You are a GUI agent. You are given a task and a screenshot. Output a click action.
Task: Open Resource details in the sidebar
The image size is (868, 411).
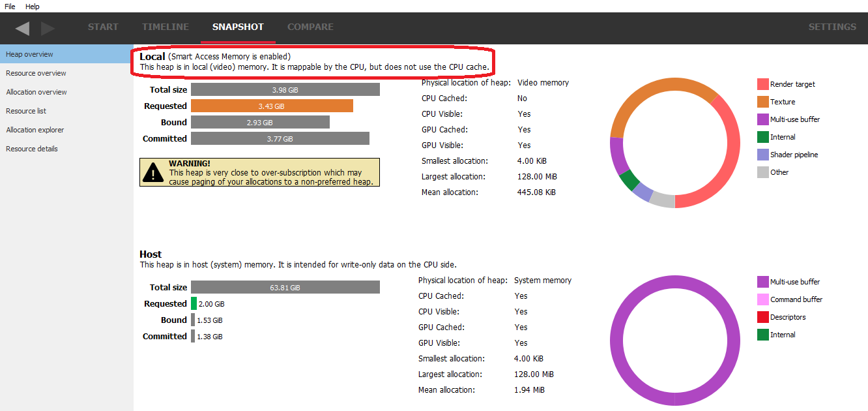(32, 149)
